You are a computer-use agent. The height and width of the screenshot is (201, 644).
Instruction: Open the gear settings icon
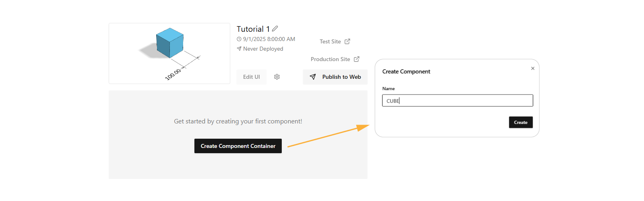click(x=277, y=77)
